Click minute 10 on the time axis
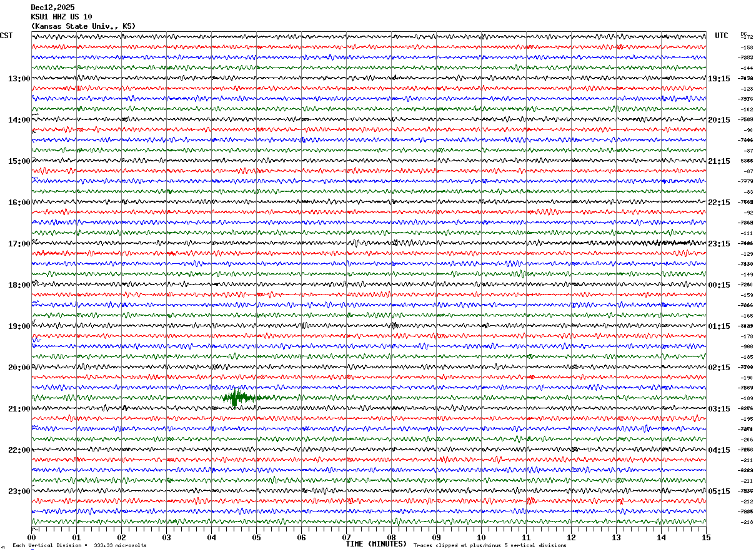The image size is (756, 554). click(x=482, y=537)
